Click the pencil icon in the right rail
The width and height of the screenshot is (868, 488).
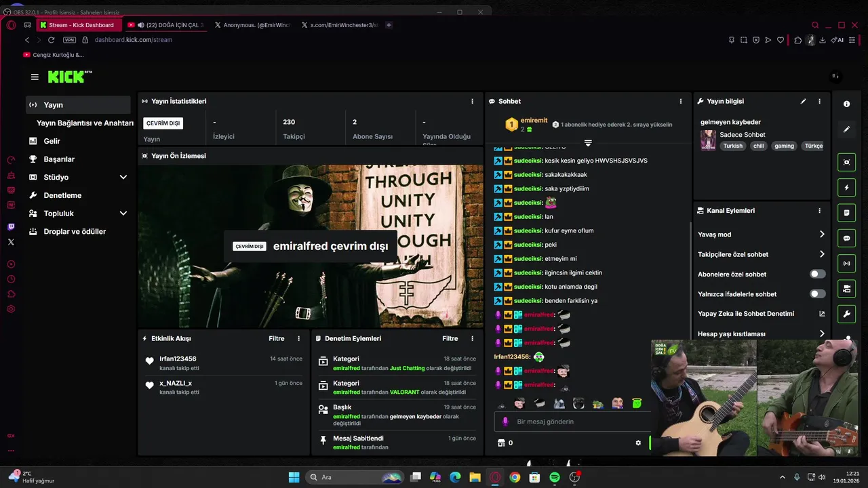pos(846,129)
